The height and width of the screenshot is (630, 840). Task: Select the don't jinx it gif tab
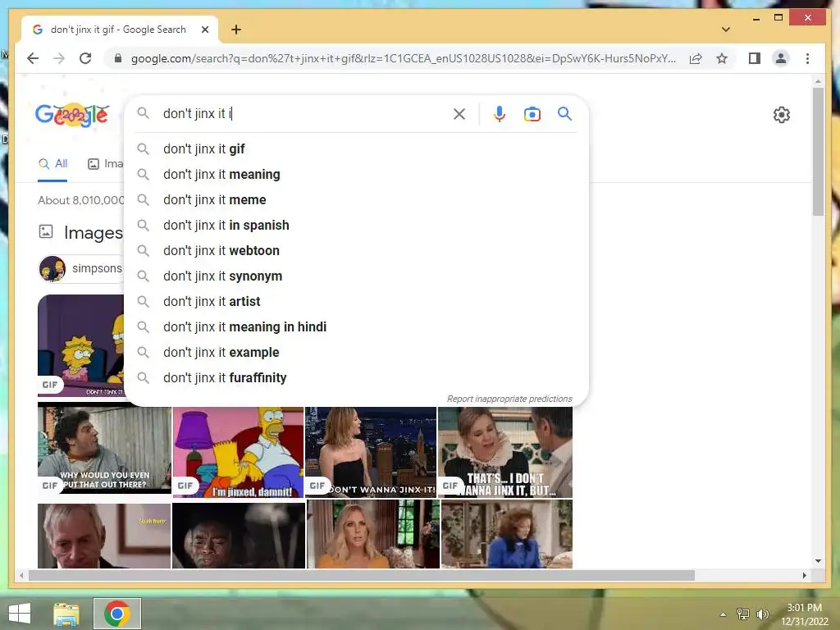pos(118,30)
